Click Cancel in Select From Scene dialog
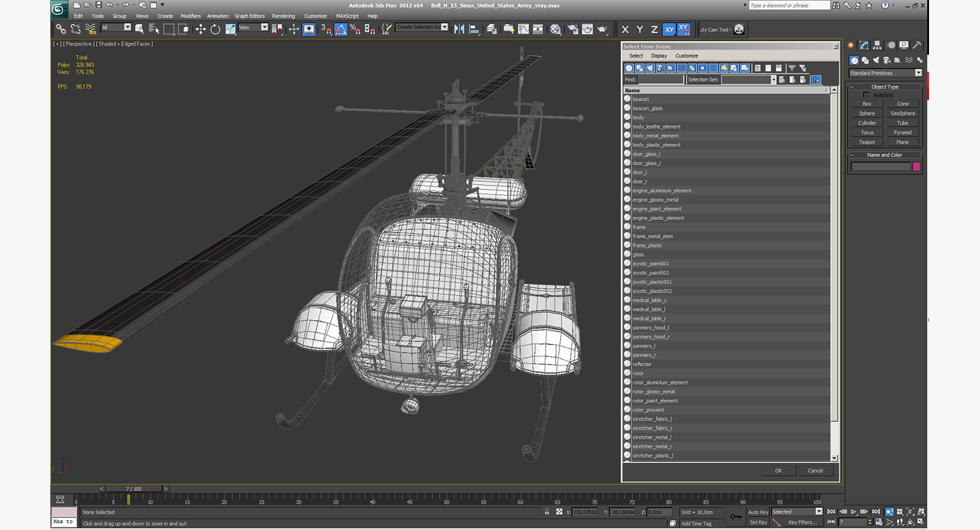This screenshot has width=980, height=530. (815, 470)
